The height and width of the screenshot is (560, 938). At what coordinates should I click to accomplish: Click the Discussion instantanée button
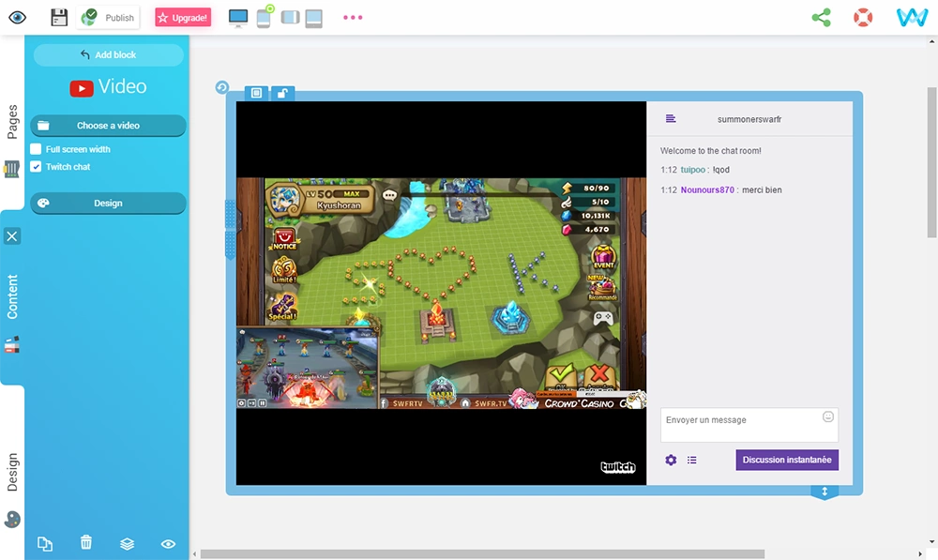(x=787, y=460)
